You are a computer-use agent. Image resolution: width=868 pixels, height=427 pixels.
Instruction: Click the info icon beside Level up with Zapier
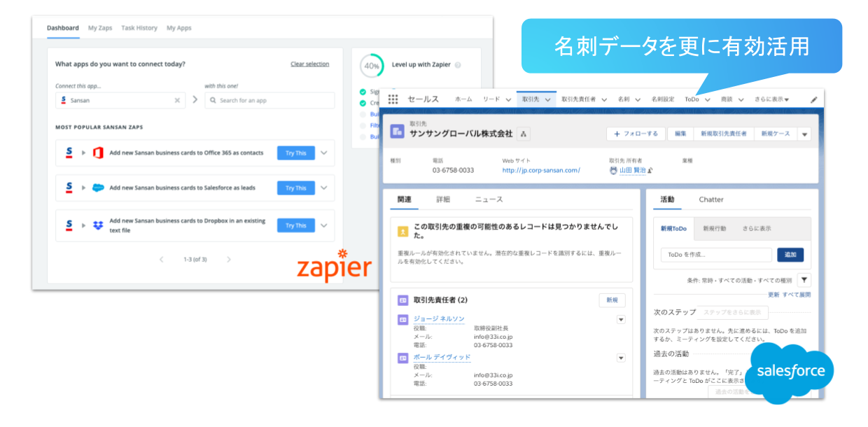click(458, 64)
